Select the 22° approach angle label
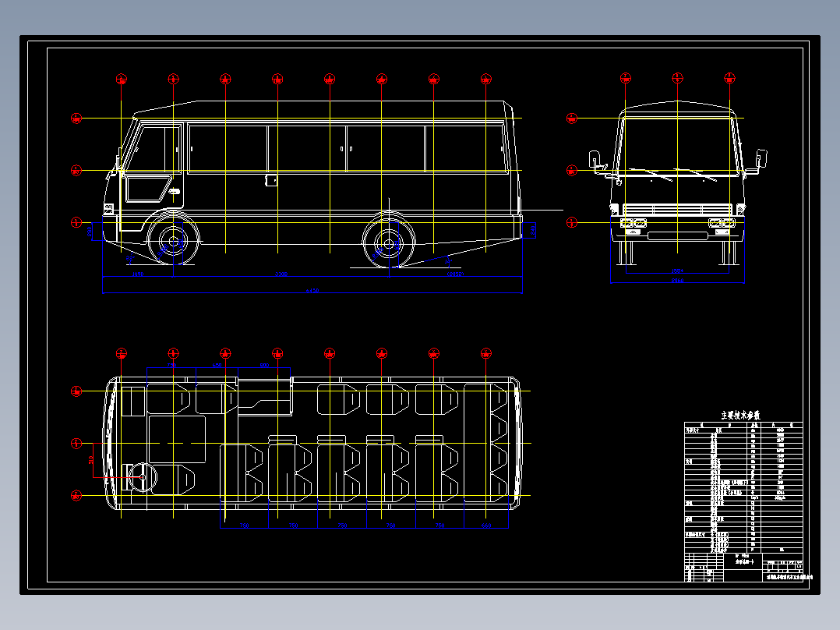The height and width of the screenshot is (630, 840). 130,258
